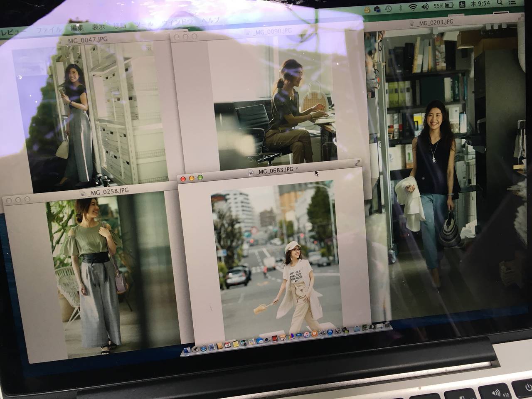This screenshot has width=532, height=399.
Task: Open Time Machine menu bar icon
Action: [388, 8]
